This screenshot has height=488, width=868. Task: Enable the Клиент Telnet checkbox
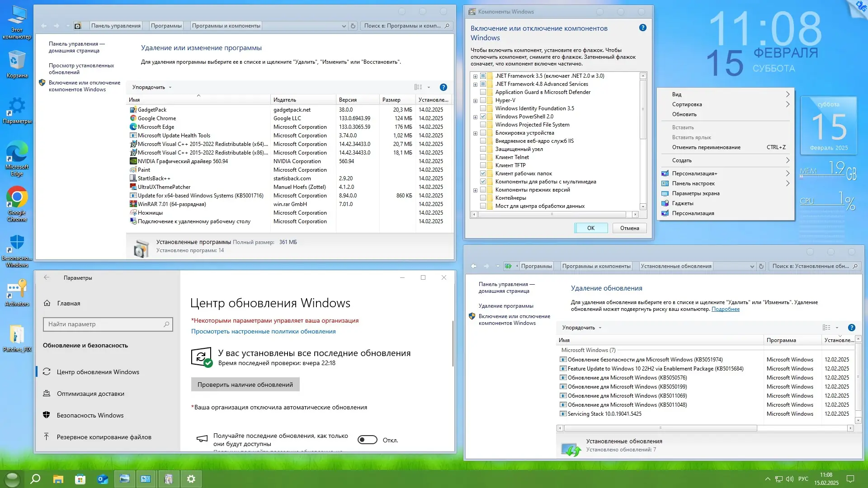point(483,157)
